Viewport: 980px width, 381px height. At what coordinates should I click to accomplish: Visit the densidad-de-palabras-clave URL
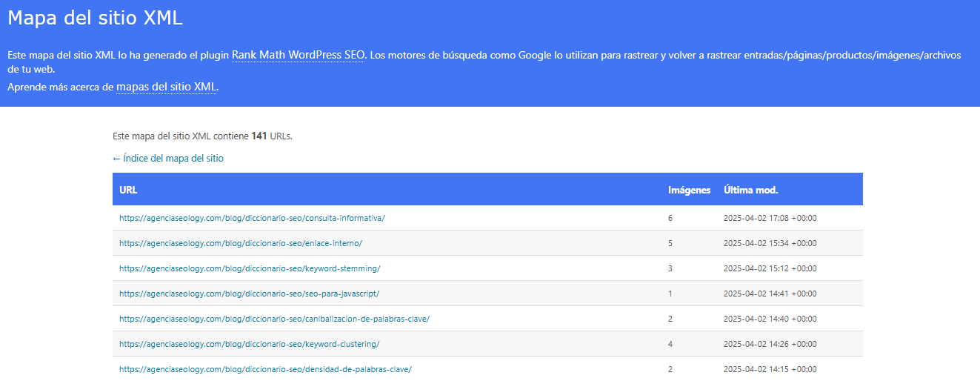click(265, 369)
